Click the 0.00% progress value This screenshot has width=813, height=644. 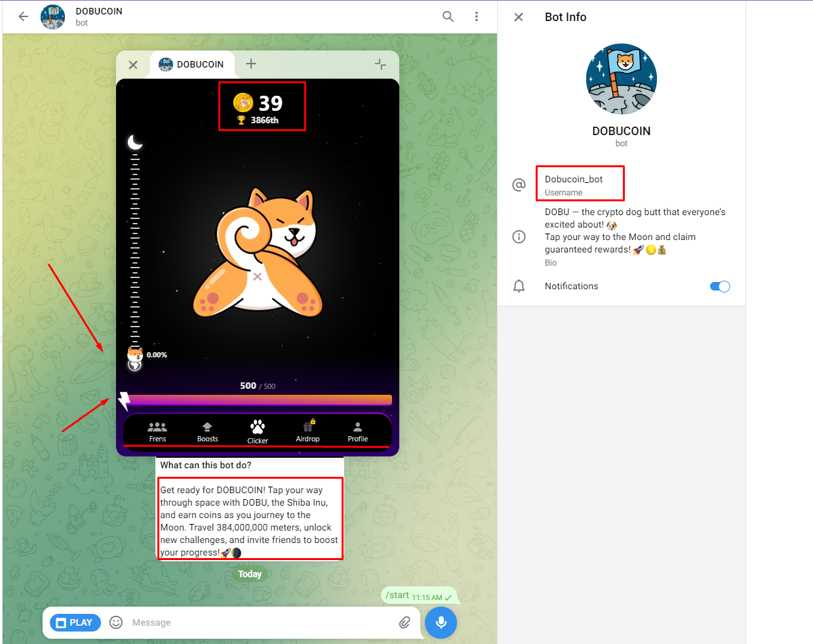tap(157, 355)
